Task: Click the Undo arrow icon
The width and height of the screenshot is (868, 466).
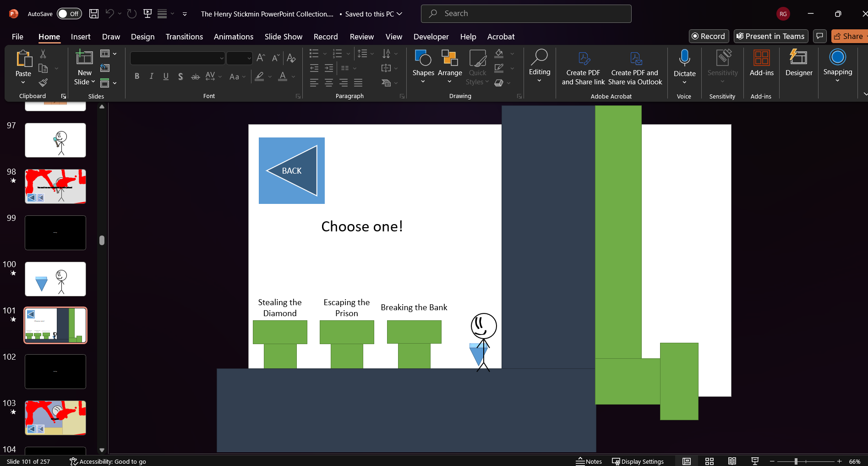Action: click(x=109, y=14)
